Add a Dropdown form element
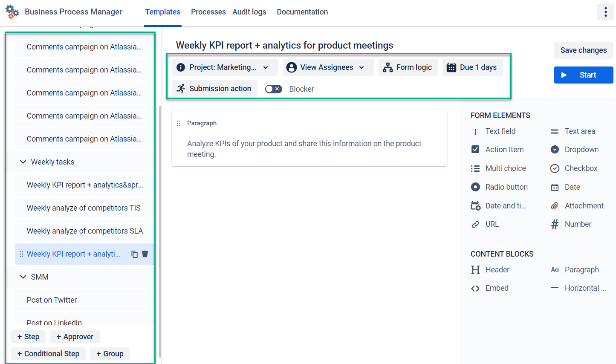Viewport: 616px width, 364px height. (575, 150)
